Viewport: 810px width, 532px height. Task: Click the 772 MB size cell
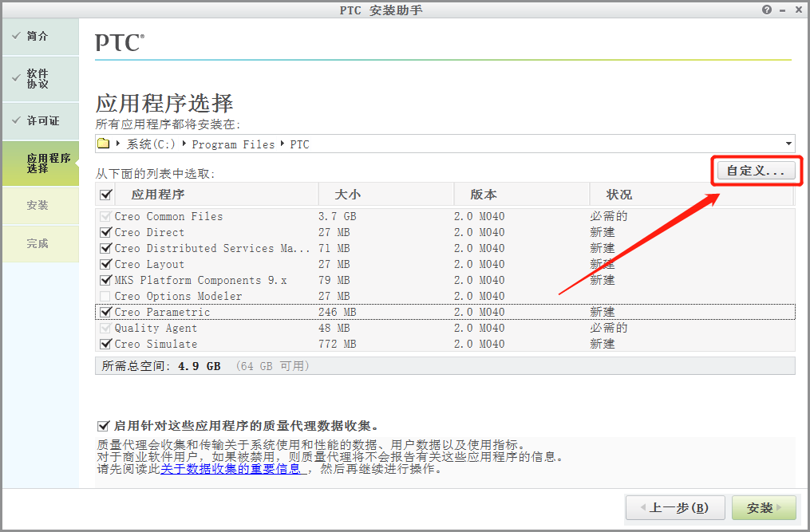338,344
